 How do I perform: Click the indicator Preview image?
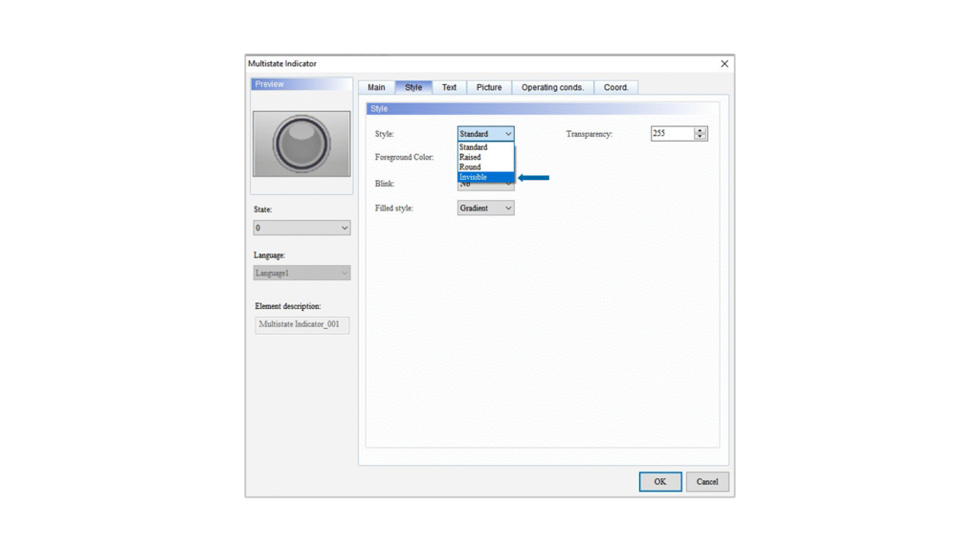(x=301, y=143)
